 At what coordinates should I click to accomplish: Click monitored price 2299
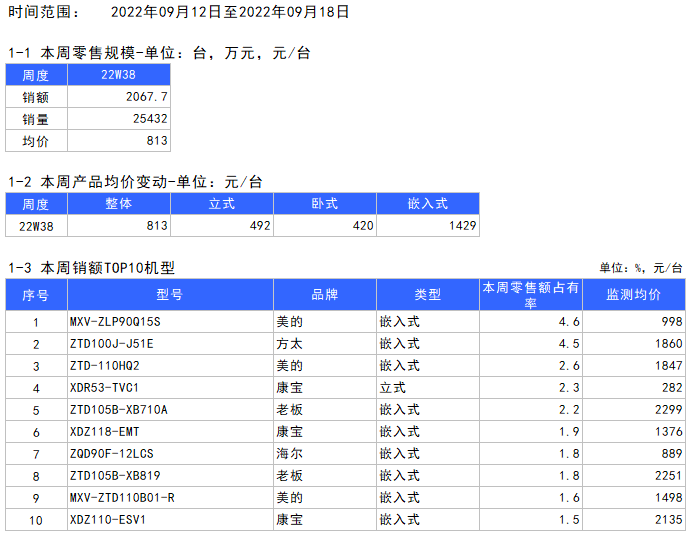(668, 410)
